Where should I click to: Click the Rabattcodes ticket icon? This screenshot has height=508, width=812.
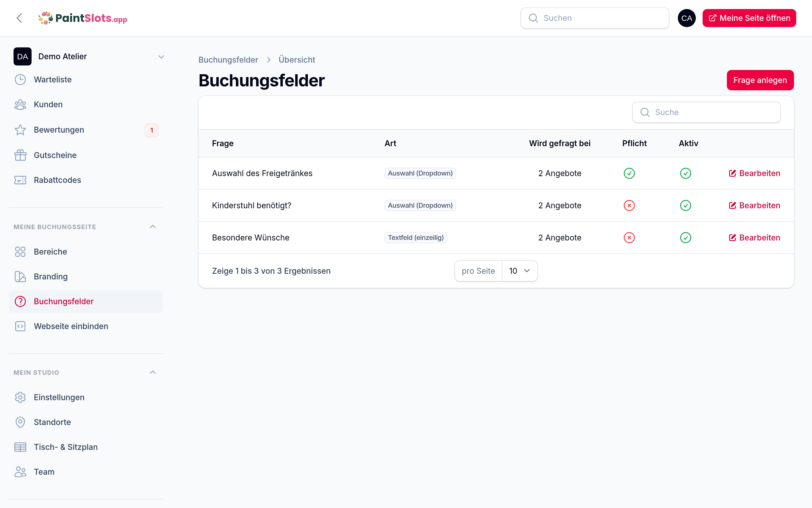click(20, 180)
